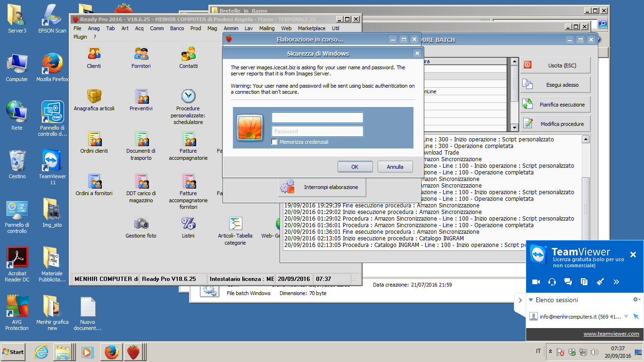Close the TeamViewer panel with X
Image resolution: width=644 pixels, height=362 pixels.
633,255
